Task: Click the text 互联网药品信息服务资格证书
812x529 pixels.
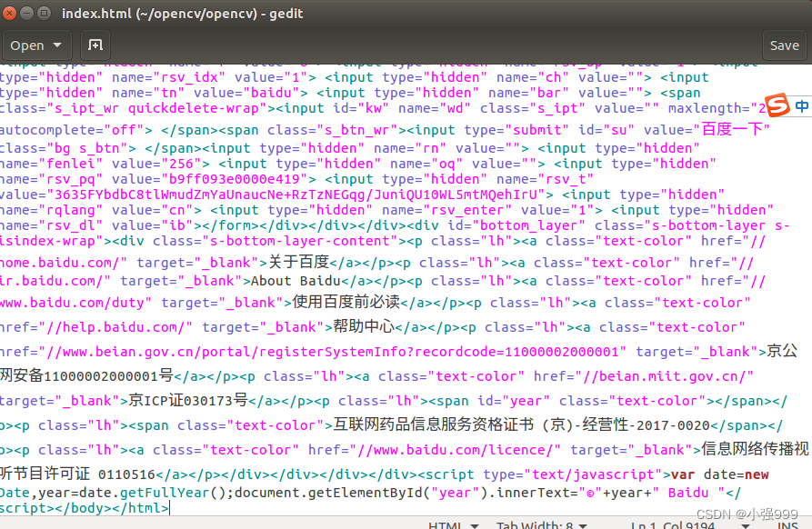Action: pyautogui.click(x=434, y=424)
